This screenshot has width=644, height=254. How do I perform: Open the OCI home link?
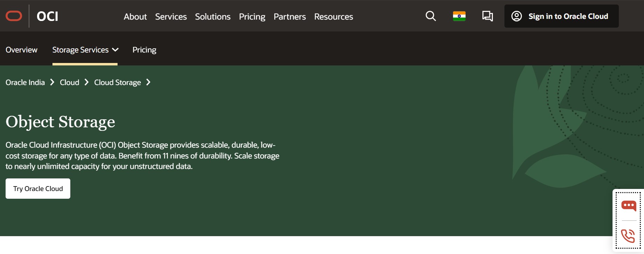(x=47, y=16)
